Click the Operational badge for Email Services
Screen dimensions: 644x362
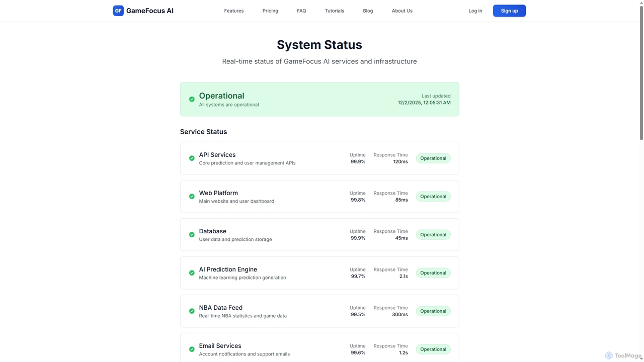point(433,349)
